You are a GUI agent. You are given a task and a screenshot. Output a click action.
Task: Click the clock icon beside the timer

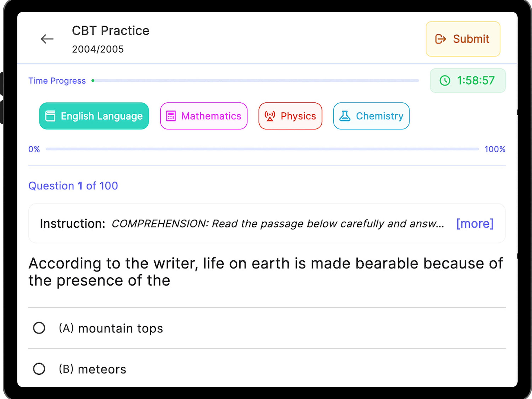pyautogui.click(x=445, y=81)
